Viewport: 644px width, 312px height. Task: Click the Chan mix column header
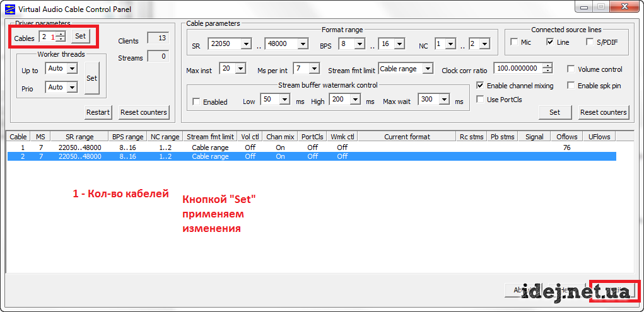(280, 137)
